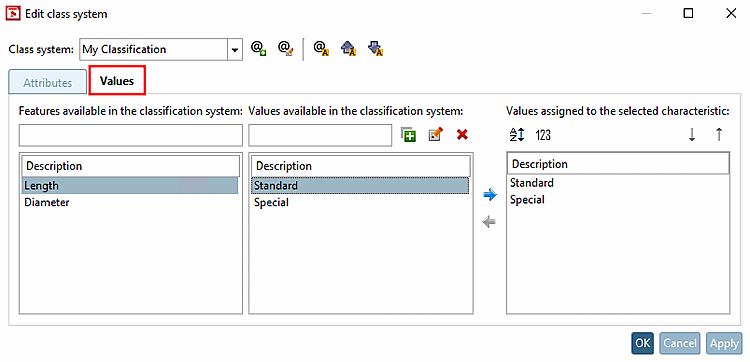Image resolution: width=750 pixels, height=362 pixels.
Task: Delete the selected value with red X
Action: 462,135
